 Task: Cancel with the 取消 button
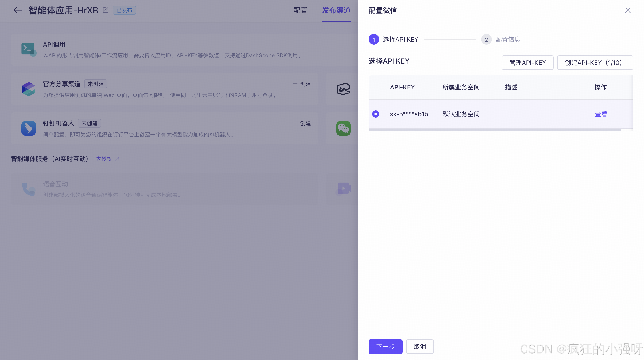pos(419,347)
